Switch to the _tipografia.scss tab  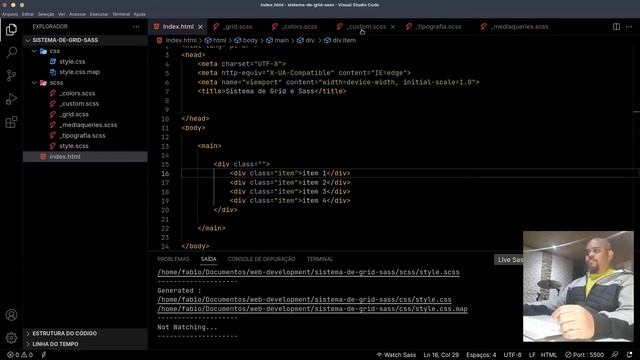click(x=433, y=27)
